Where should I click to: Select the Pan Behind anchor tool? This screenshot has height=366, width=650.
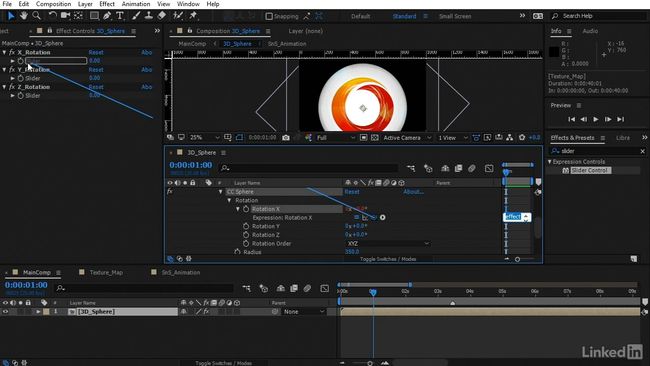pyautogui.click(x=78, y=16)
